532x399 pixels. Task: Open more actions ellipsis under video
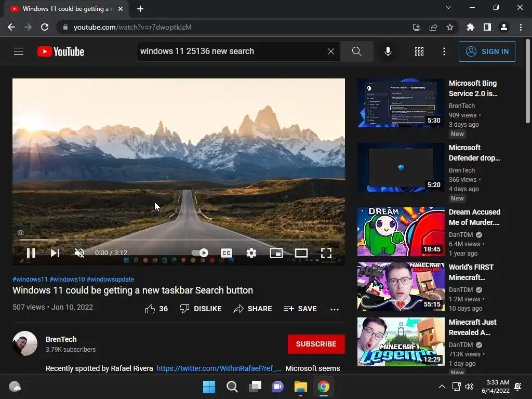[x=335, y=309]
